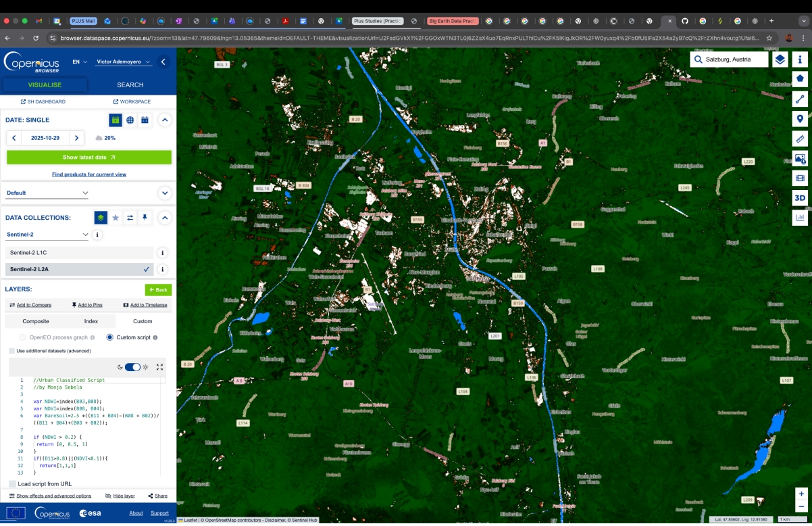This screenshot has width=812, height=526.
Task: Open the timelapse film icon
Action: (800, 178)
